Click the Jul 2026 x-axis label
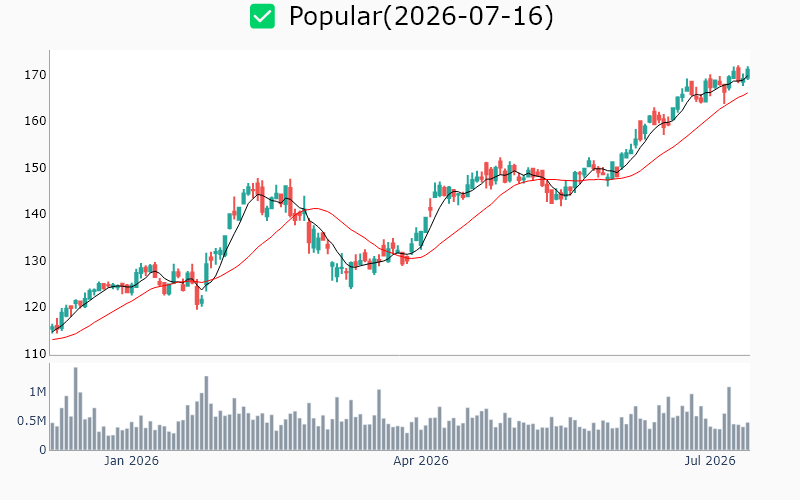Screen dimensions: 800x500 pos(710,461)
